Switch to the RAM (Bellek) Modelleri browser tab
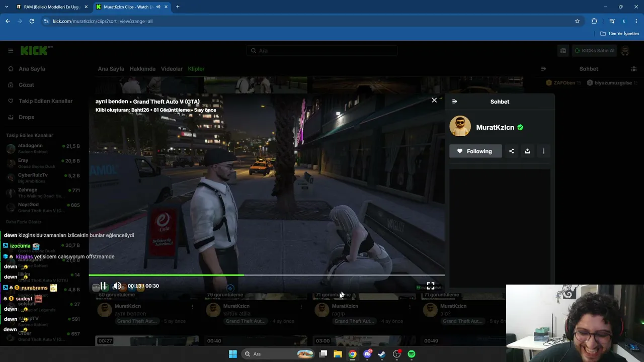644x362 pixels. (52, 7)
